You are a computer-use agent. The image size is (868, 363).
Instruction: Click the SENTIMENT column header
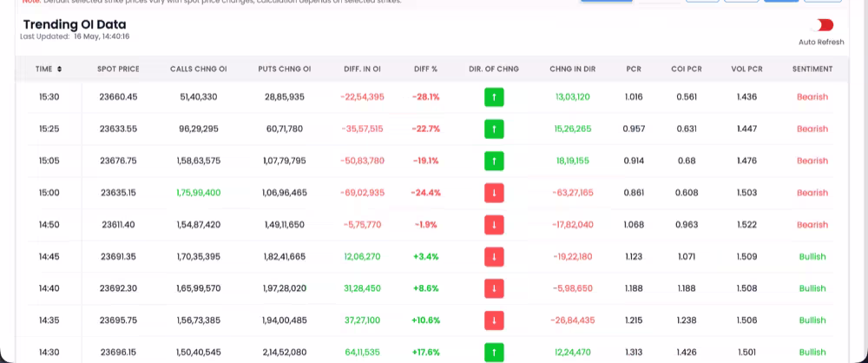tap(812, 69)
